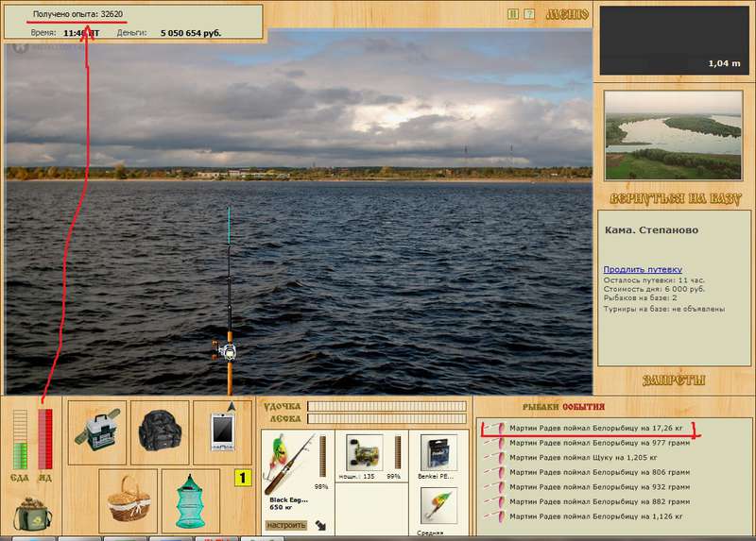Viewport: 756px width, 541px height.
Task: Select the baitcasting reel icon
Action: (x=364, y=453)
